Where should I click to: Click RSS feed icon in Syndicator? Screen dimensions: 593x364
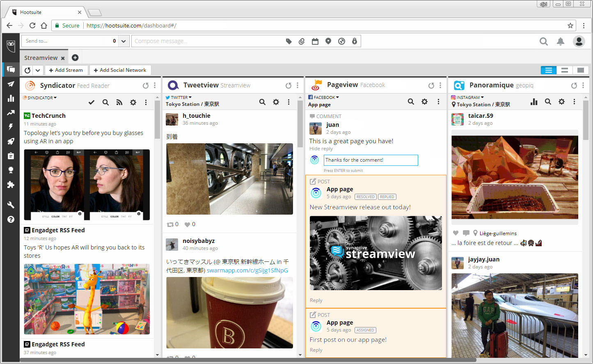119,102
